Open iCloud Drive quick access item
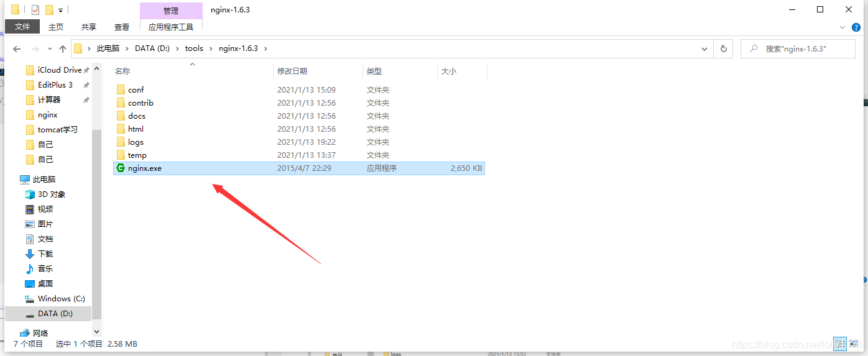This screenshot has width=868, height=356. point(54,70)
